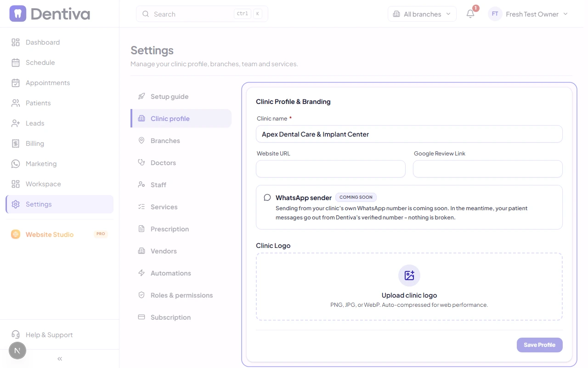The width and height of the screenshot is (588, 368).
Task: Open Settings in the main sidebar
Action: 60,204
